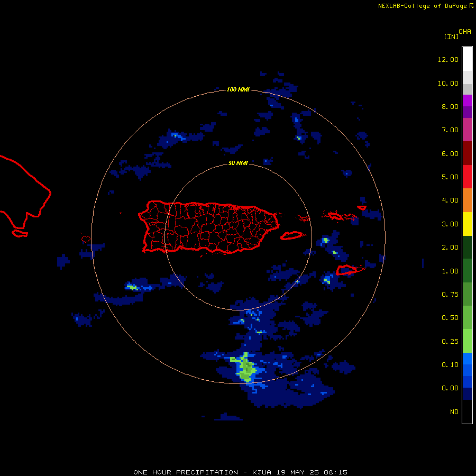Pick the lime swatch beside 0.25

pos(467,341)
